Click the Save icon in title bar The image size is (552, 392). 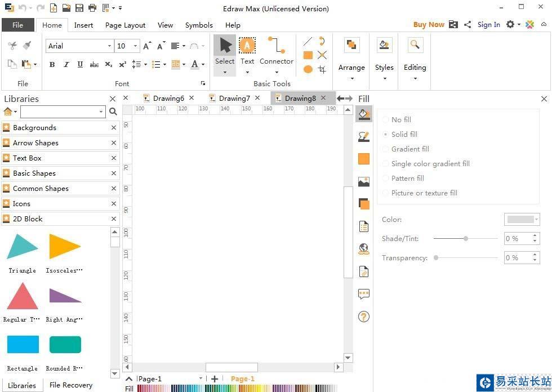[79, 8]
